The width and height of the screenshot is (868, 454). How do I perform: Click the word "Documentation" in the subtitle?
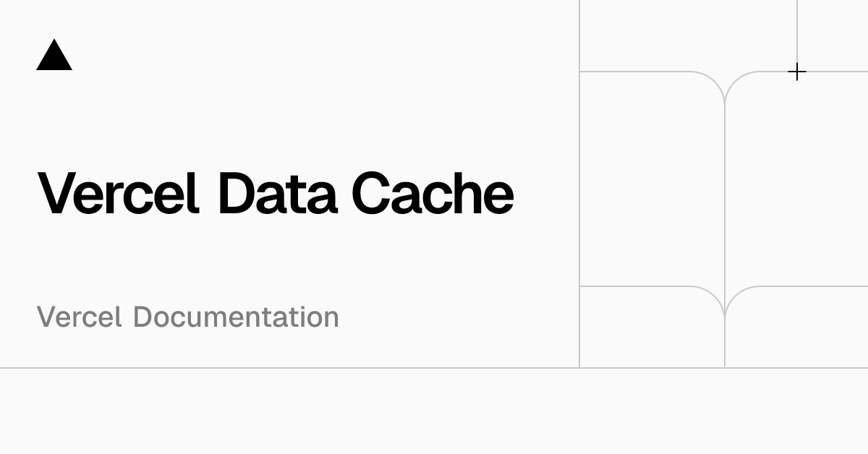236,317
